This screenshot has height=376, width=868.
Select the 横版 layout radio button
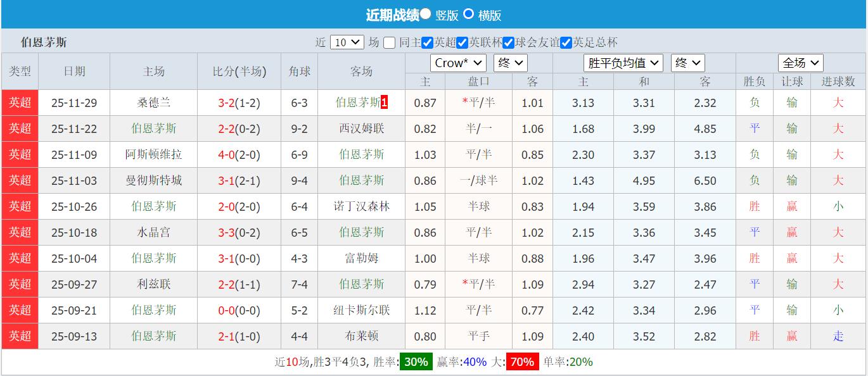coord(469,14)
